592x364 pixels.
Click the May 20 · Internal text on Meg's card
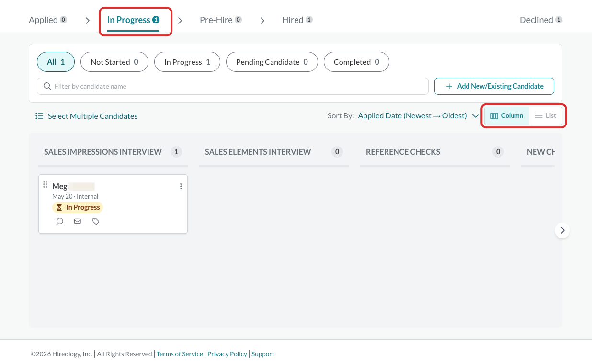75,196
